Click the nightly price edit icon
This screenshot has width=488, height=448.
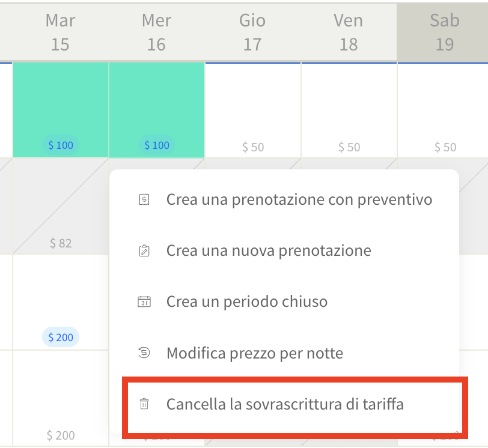click(x=144, y=353)
